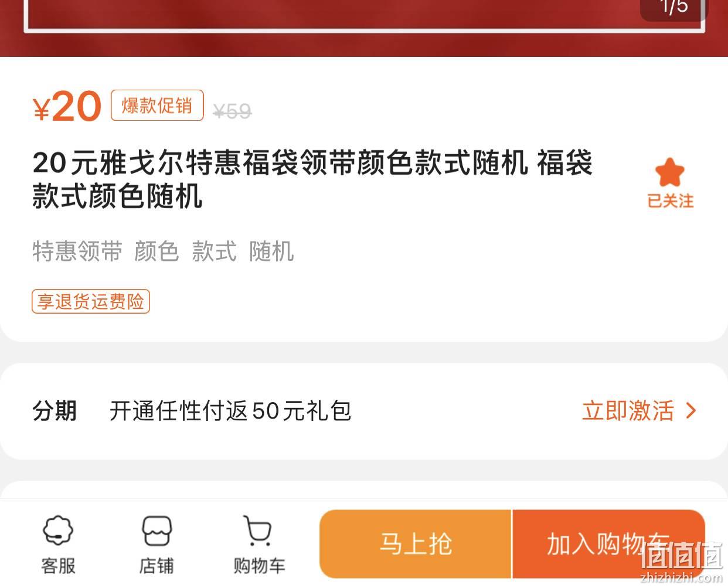This screenshot has height=588, width=728.
Task: Open the 1/5 image counter badge
Action: pos(673,8)
